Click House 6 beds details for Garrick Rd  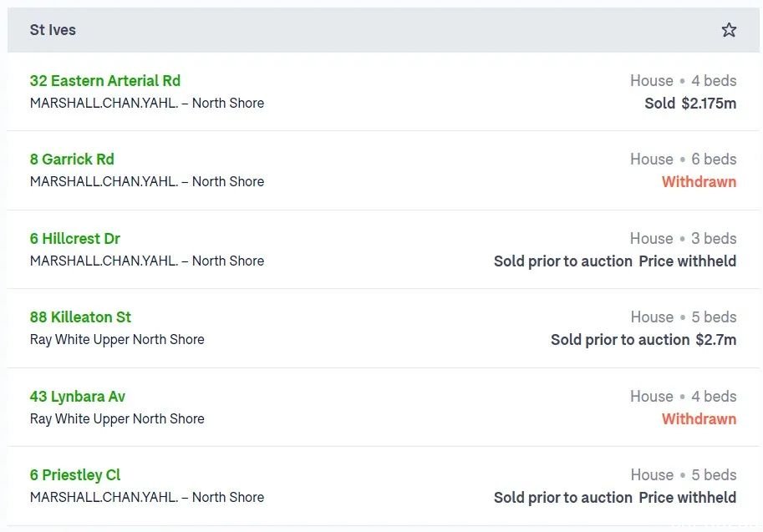pos(684,159)
